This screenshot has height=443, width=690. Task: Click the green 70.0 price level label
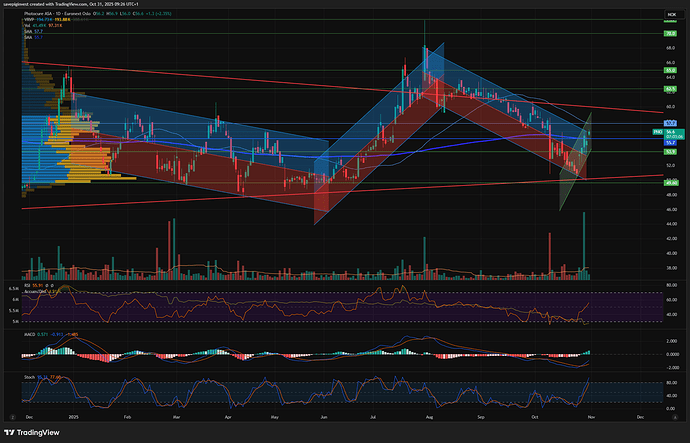click(671, 33)
